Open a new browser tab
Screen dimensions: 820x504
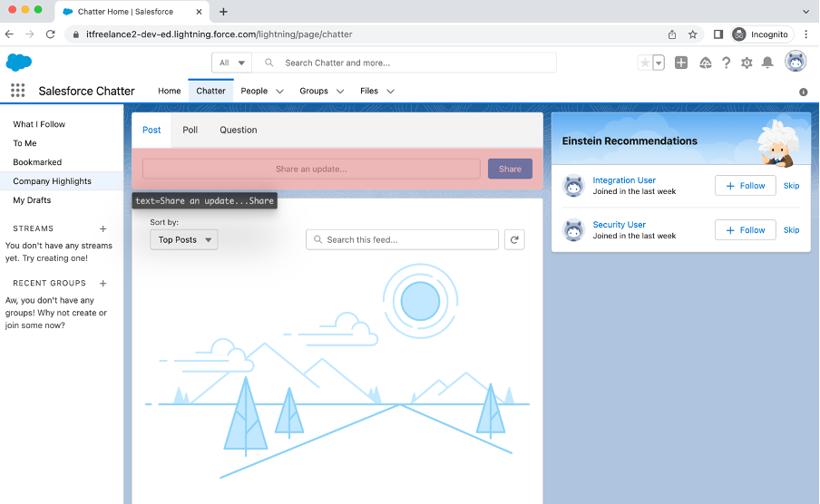tap(223, 12)
